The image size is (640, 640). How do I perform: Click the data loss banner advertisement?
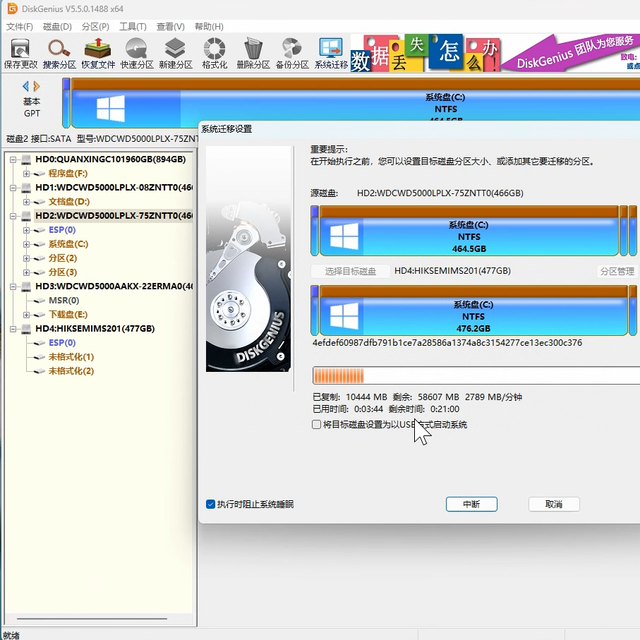(x=424, y=53)
